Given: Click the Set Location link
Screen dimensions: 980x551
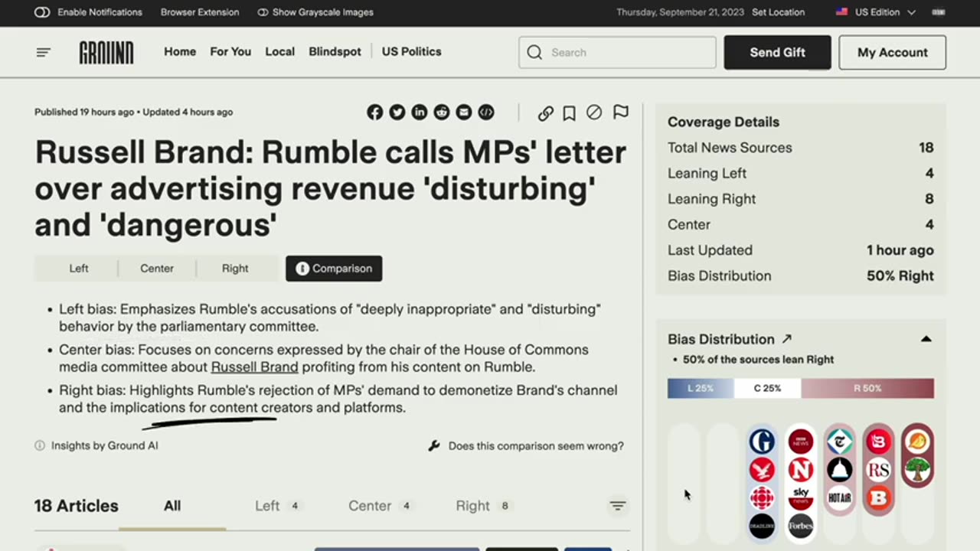Looking at the screenshot, I should click(778, 12).
